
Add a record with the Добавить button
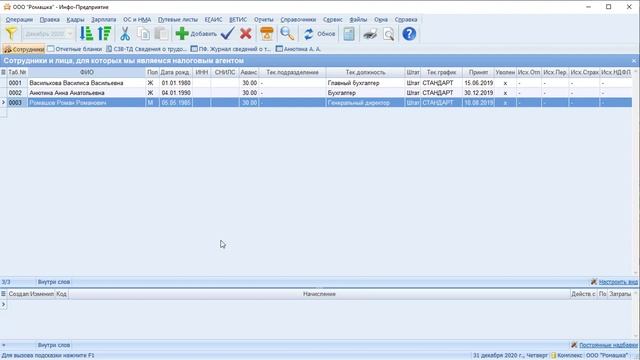pos(196,33)
